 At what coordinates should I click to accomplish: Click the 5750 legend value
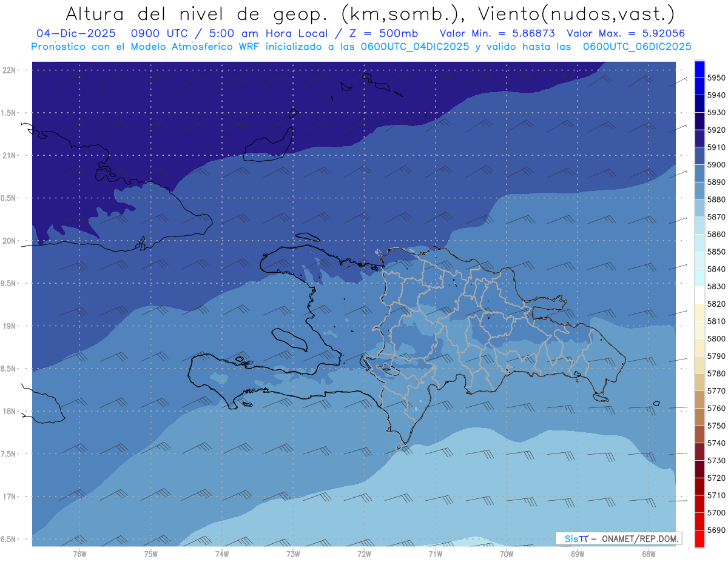click(716, 426)
